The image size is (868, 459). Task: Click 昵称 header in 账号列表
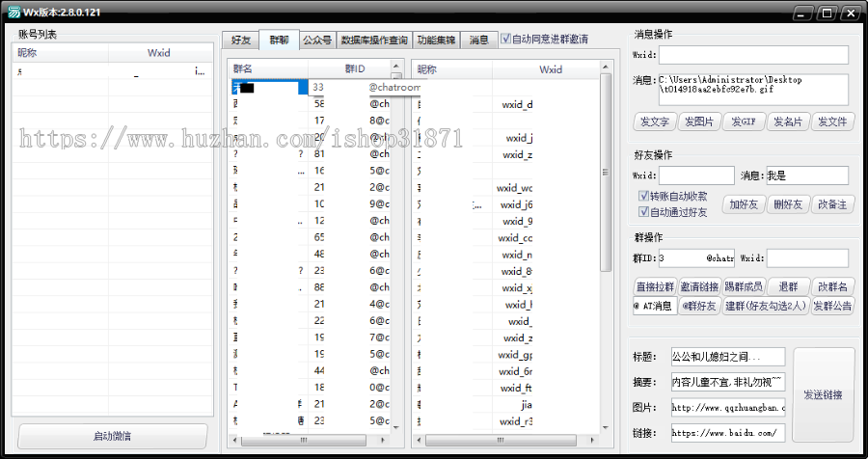(x=61, y=53)
